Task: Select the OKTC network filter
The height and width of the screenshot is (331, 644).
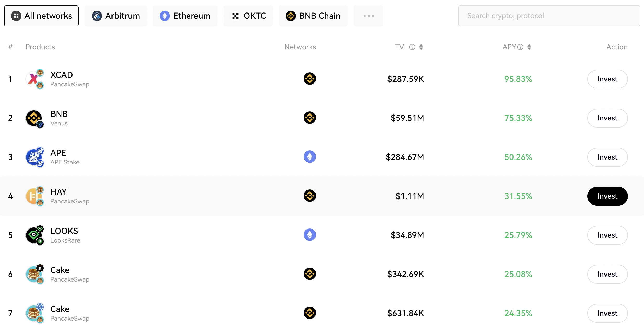Action: tap(249, 16)
